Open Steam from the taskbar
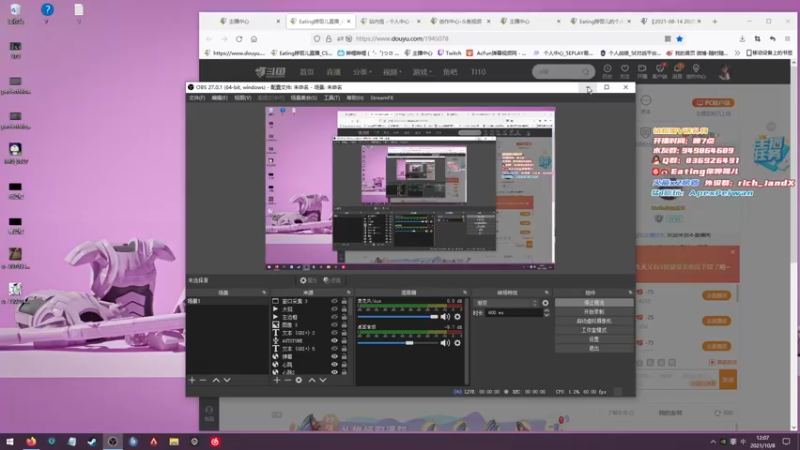The width and height of the screenshot is (800, 450). point(92,441)
